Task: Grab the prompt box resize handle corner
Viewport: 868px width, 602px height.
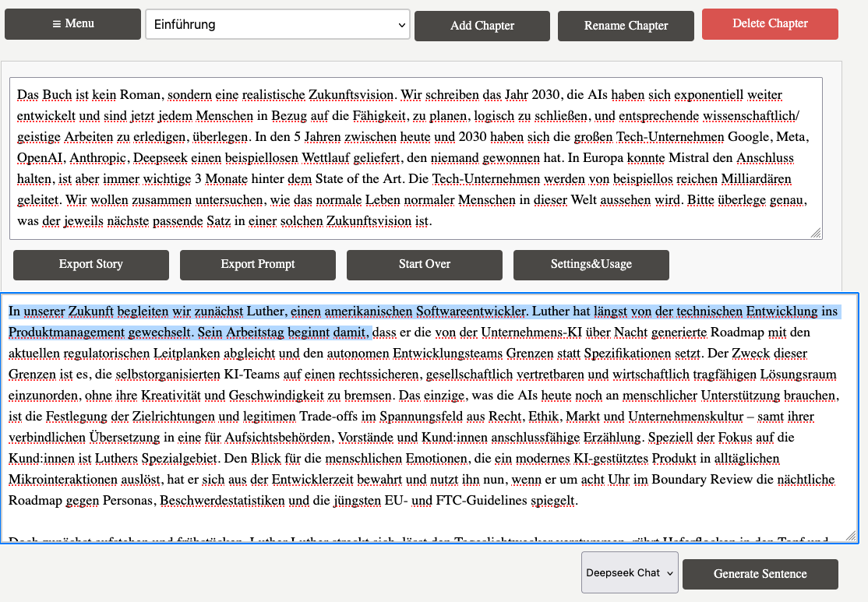Action: [816, 233]
